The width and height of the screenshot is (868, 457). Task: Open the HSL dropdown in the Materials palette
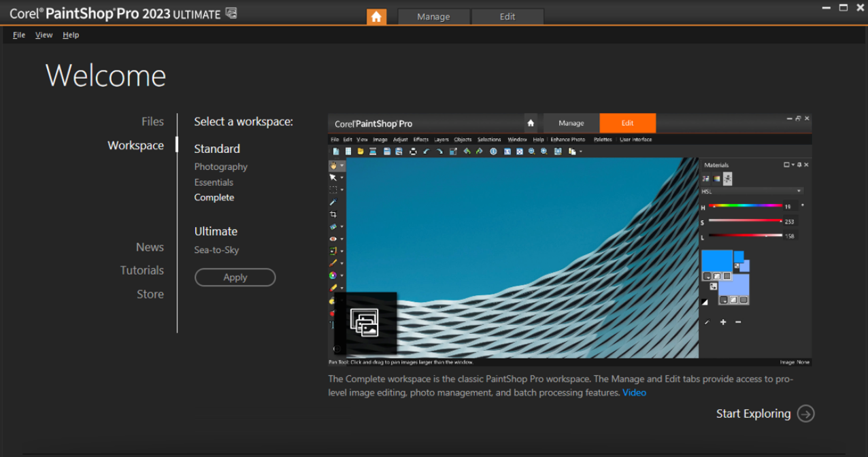pyautogui.click(x=799, y=190)
